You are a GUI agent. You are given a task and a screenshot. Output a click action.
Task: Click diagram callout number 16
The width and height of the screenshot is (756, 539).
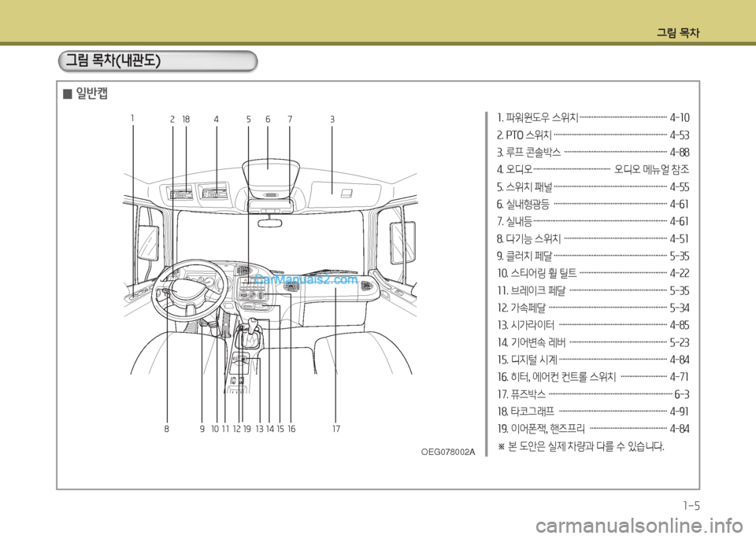(x=291, y=429)
